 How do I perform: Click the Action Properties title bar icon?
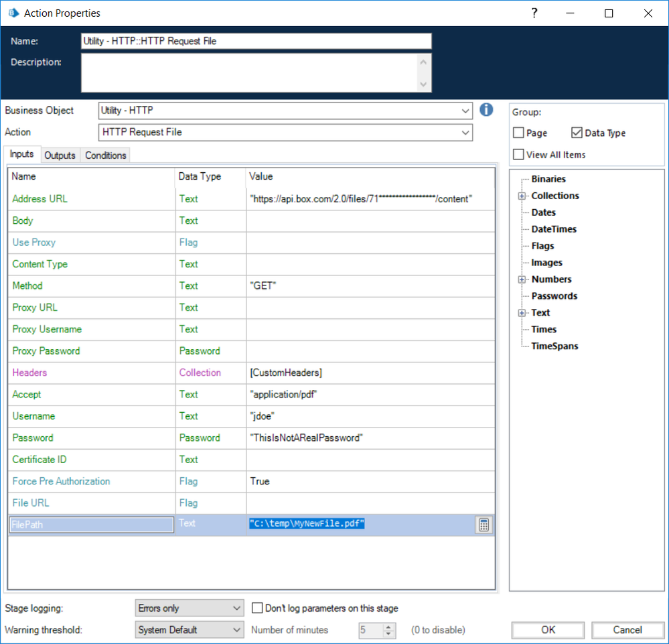[13, 13]
